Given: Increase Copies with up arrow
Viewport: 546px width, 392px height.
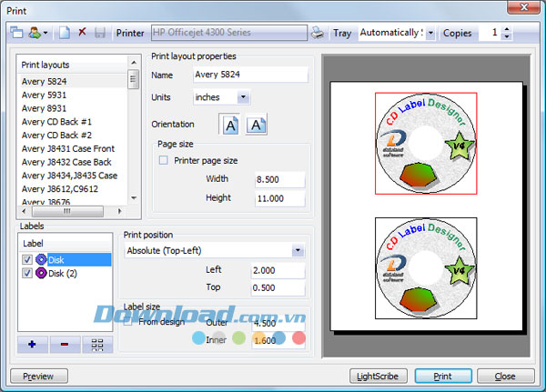Looking at the screenshot, I should click(x=507, y=30).
